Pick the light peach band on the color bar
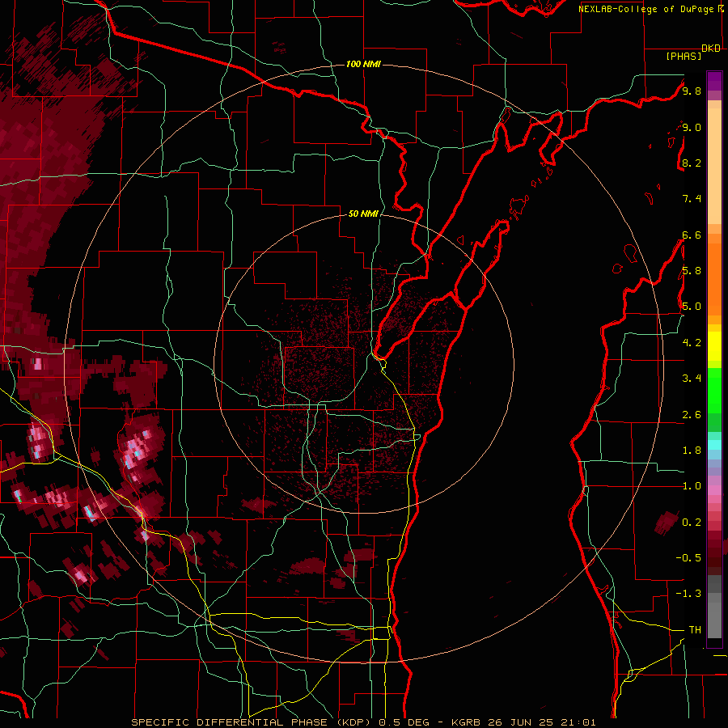 point(714,166)
